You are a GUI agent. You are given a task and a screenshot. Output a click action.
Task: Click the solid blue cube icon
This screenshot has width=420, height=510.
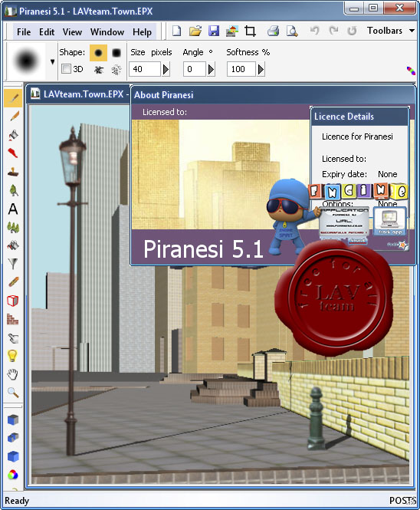pyautogui.click(x=13, y=456)
